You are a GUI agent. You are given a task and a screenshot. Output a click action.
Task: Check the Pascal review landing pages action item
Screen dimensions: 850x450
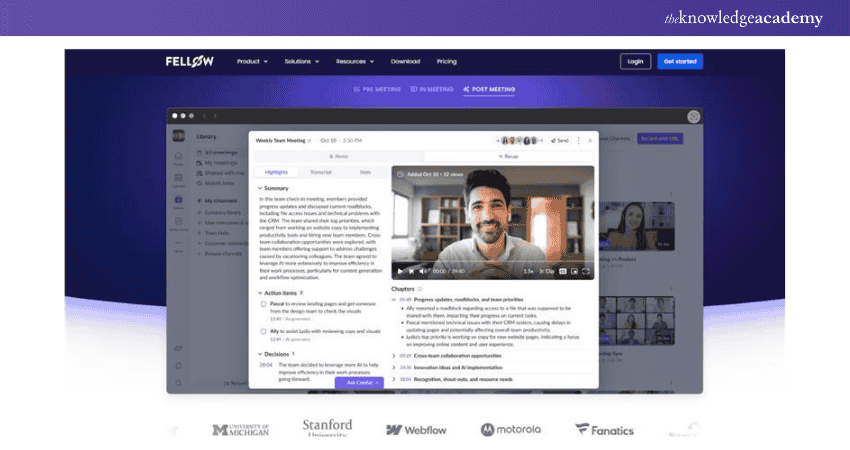point(263,303)
